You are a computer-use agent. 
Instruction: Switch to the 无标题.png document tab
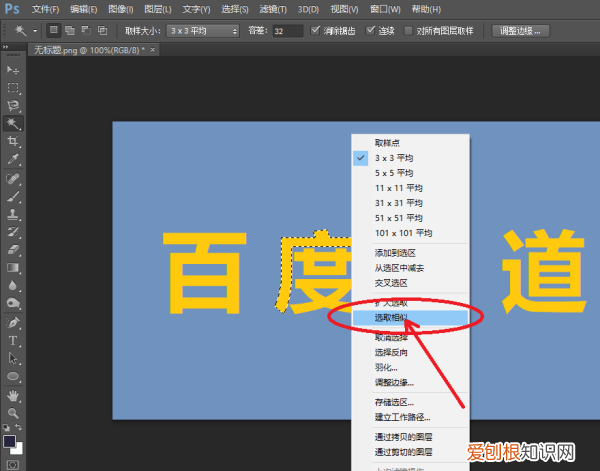89,50
